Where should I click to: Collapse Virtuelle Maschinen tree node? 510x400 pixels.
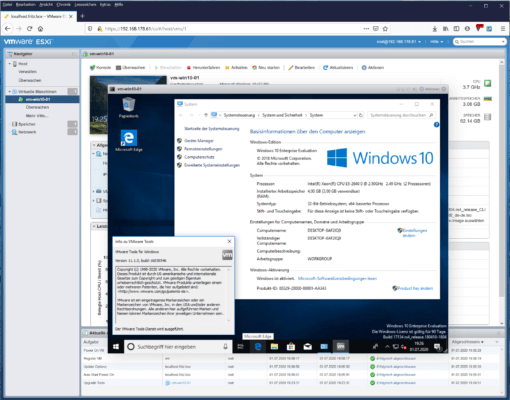[10, 91]
